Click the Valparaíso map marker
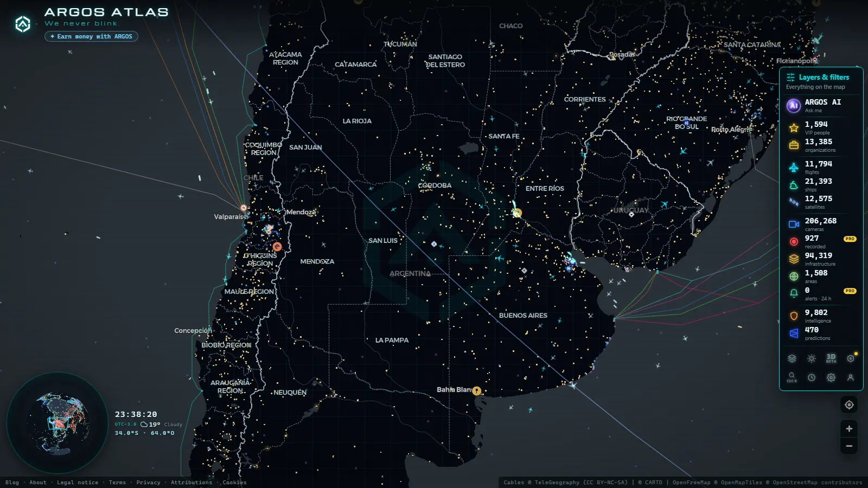 coord(244,208)
